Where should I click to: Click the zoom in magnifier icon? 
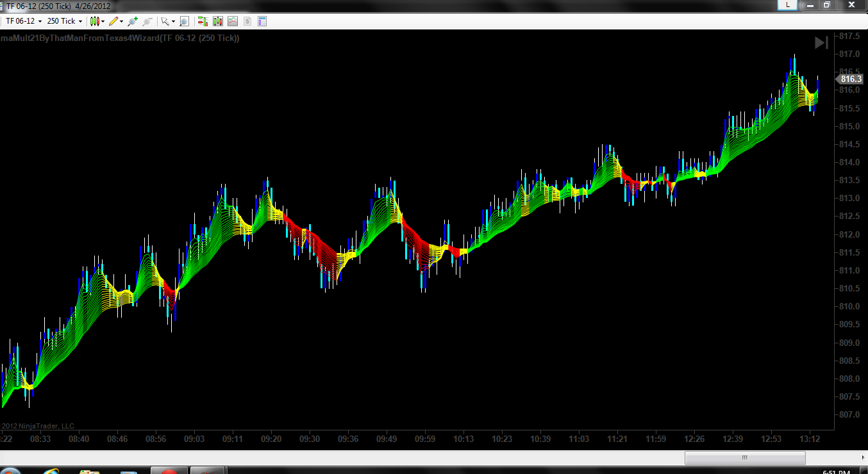(x=133, y=21)
